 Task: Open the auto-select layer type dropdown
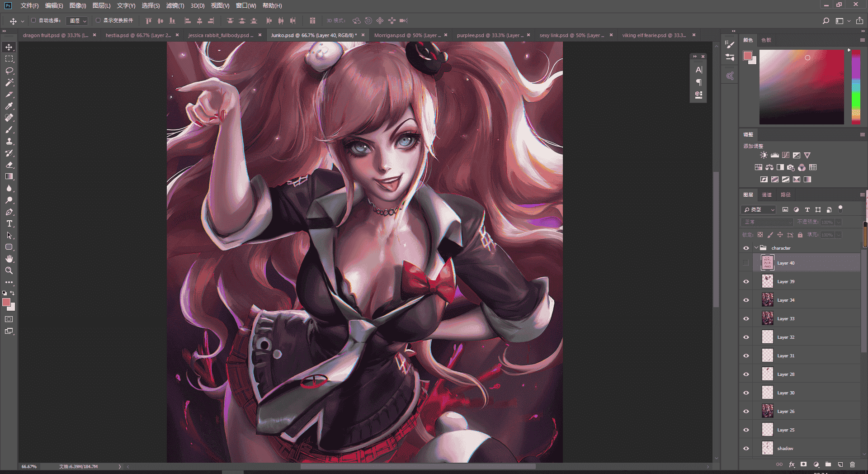tap(77, 21)
